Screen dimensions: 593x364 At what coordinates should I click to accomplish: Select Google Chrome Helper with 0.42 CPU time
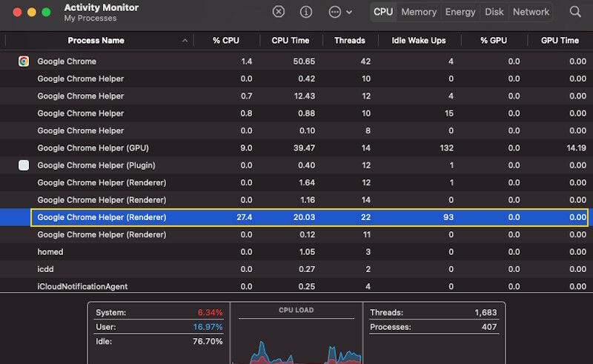[x=296, y=79]
